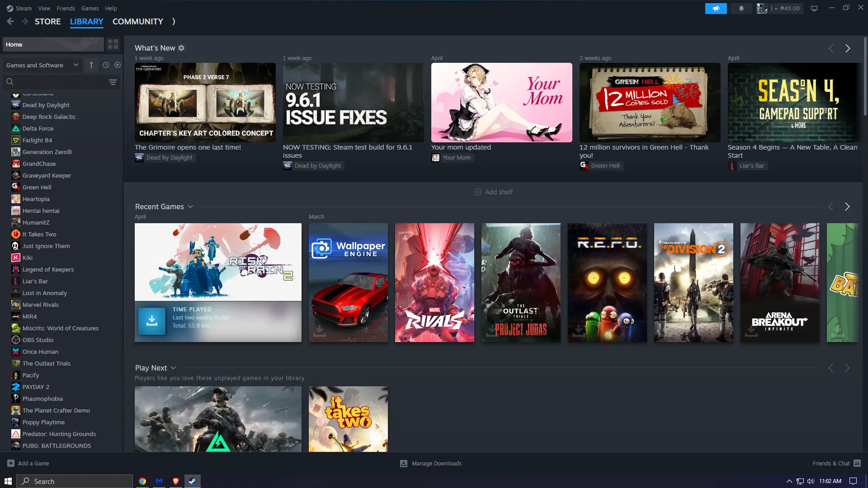This screenshot has height=488, width=868.
Task: Open the notifications bell
Action: (x=741, y=8)
